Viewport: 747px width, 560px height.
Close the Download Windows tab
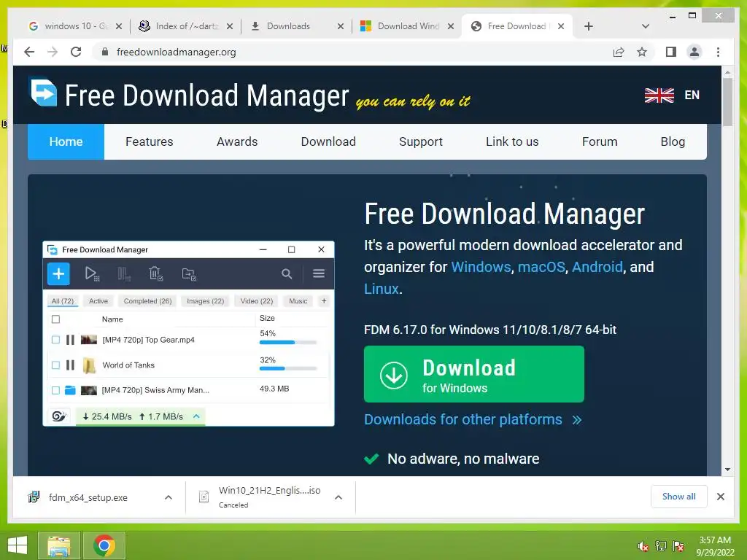[450, 26]
